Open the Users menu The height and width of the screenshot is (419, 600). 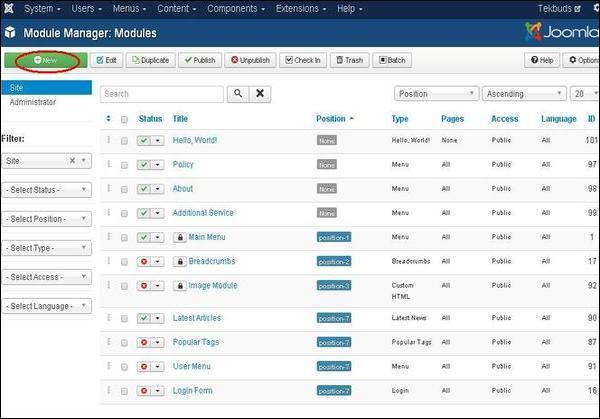86,8
